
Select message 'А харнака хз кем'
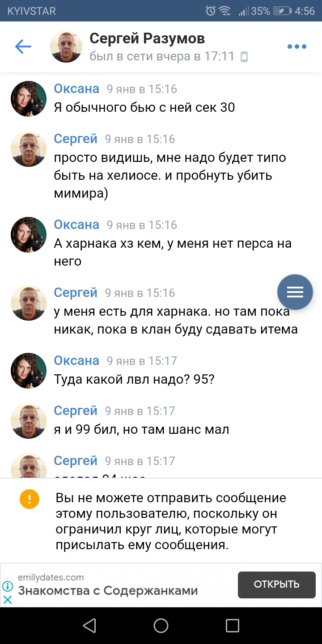click(x=173, y=252)
